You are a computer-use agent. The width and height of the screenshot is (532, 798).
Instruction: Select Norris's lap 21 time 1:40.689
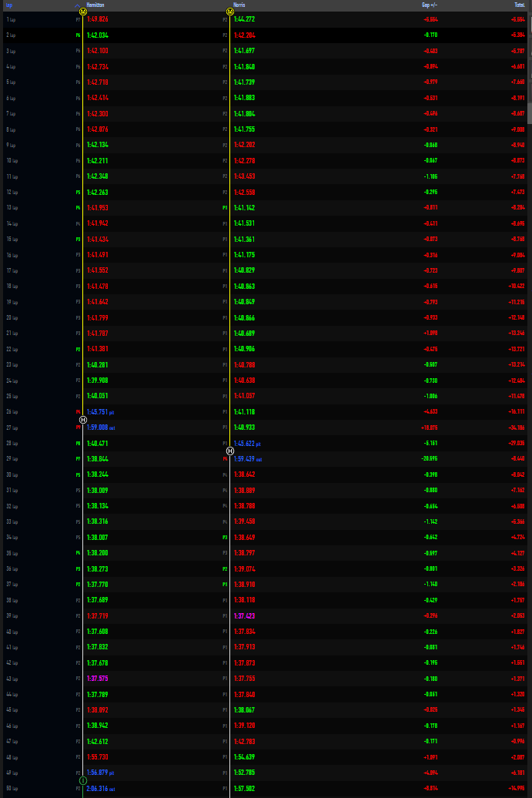tap(245, 333)
